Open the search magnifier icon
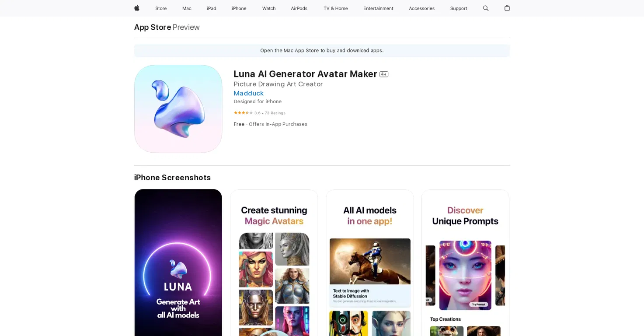 coord(486,8)
